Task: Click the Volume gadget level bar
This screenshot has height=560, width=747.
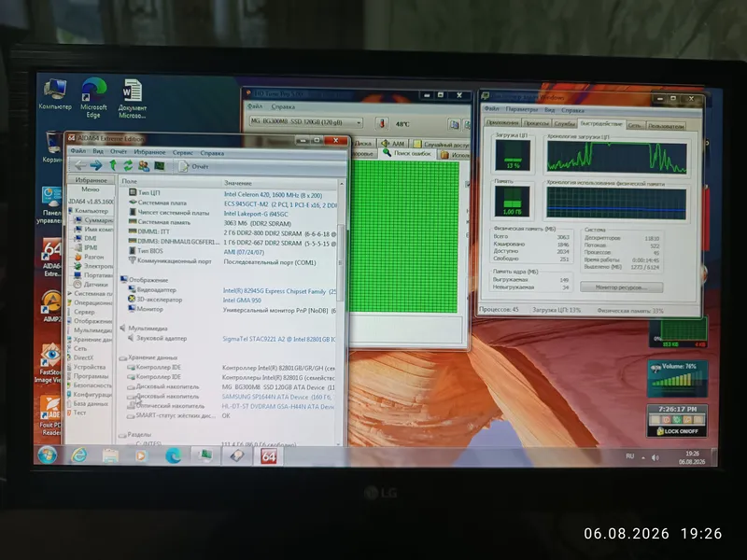Action: click(x=676, y=381)
